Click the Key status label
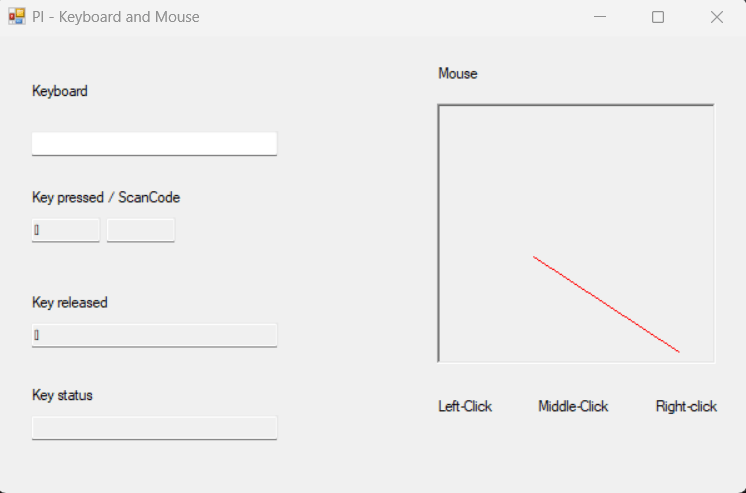The width and height of the screenshot is (746, 493). coord(62,395)
